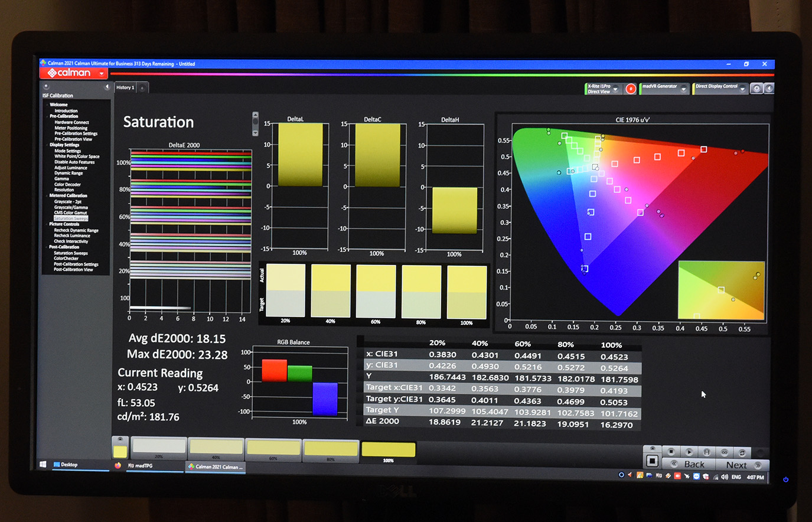Collapse the right panel arrow button
This screenshot has width=812, height=522.
tap(769, 89)
